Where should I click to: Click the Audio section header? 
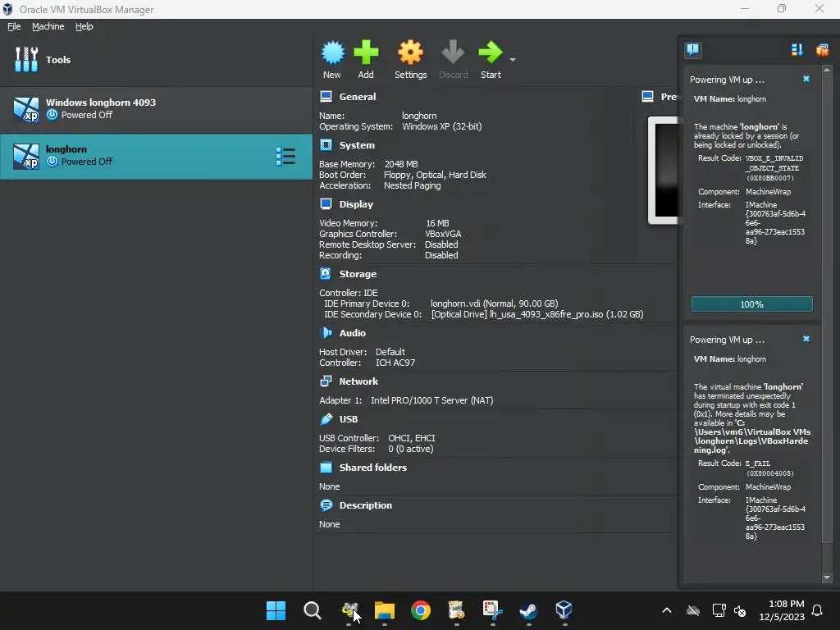(352, 333)
